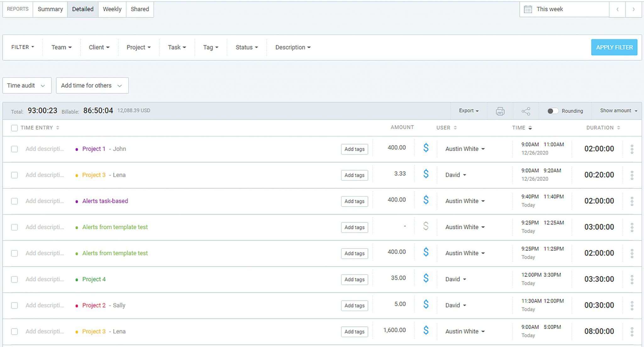Go to previous week with the left arrow
The image size is (644, 347).
point(618,9)
